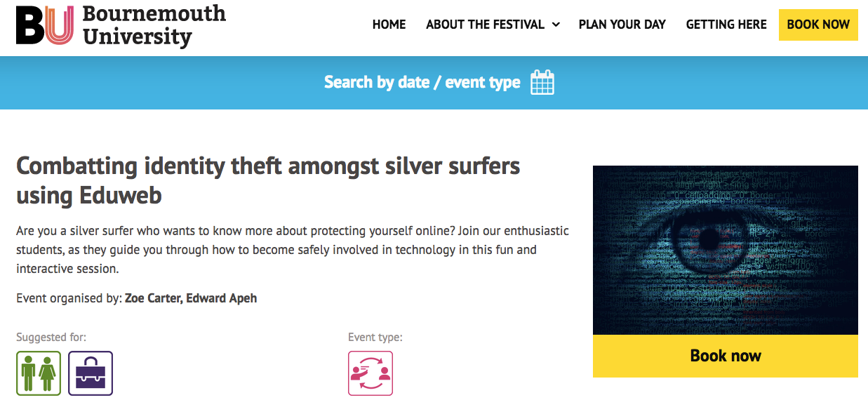Click organiser name Edward Apeh
This screenshot has height=407, width=868.
click(221, 298)
